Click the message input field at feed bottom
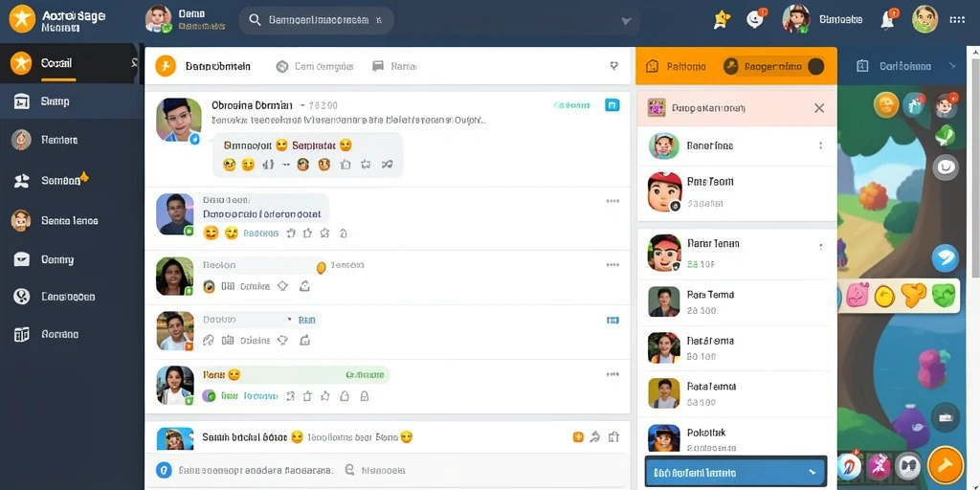The image size is (980, 490). tap(388, 470)
